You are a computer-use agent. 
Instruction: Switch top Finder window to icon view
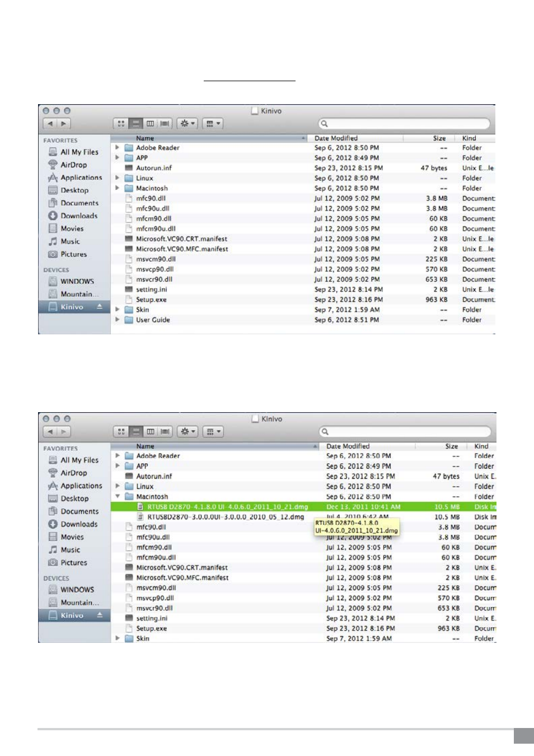[121, 123]
